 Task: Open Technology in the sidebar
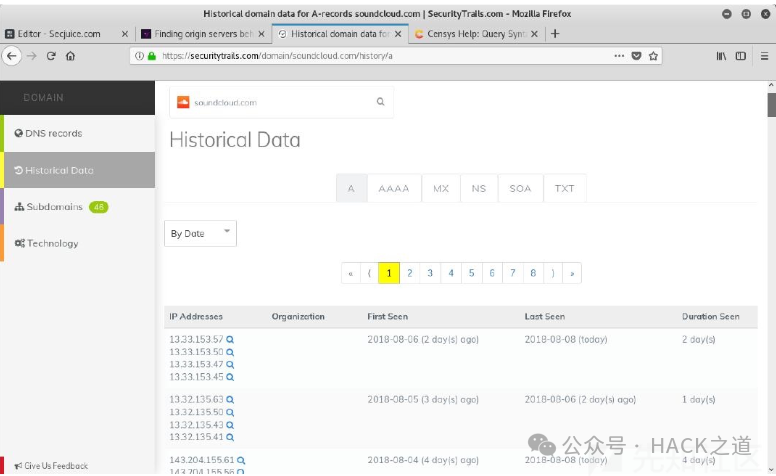tap(79, 243)
